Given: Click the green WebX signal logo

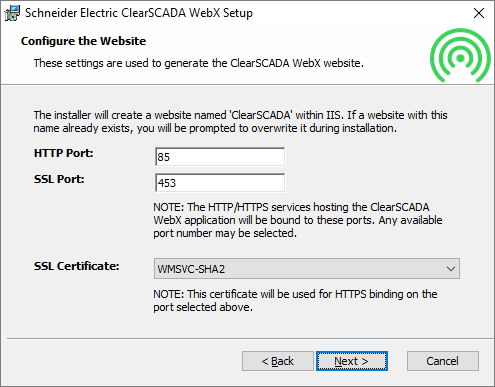Looking at the screenshot, I should 460,55.
